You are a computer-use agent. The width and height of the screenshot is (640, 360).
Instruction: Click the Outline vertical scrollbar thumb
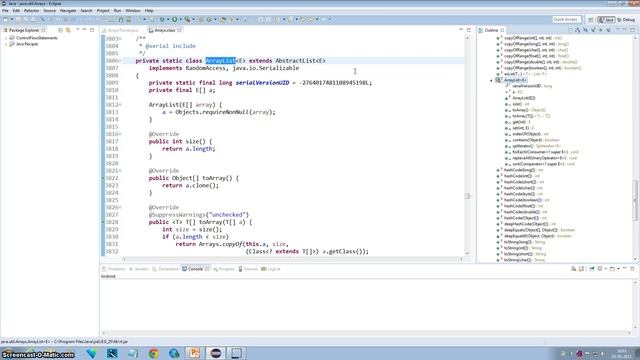coord(636,200)
